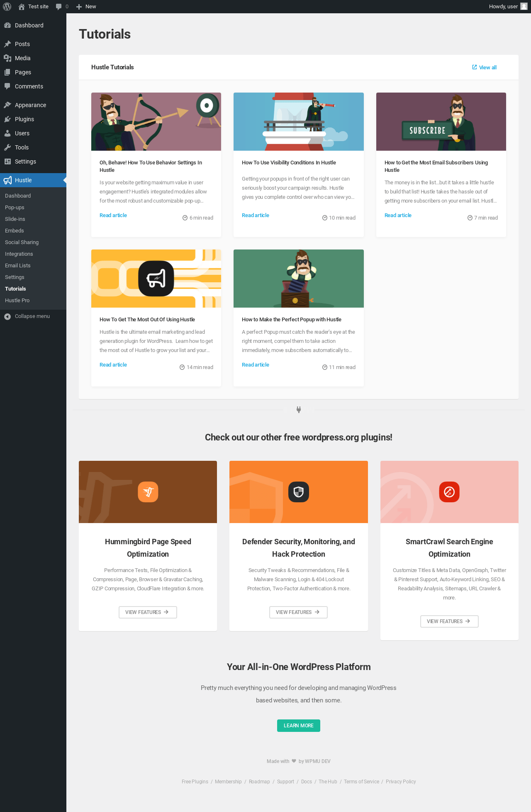Click Free Plugins footer link
This screenshot has height=812, width=531.
click(x=195, y=782)
